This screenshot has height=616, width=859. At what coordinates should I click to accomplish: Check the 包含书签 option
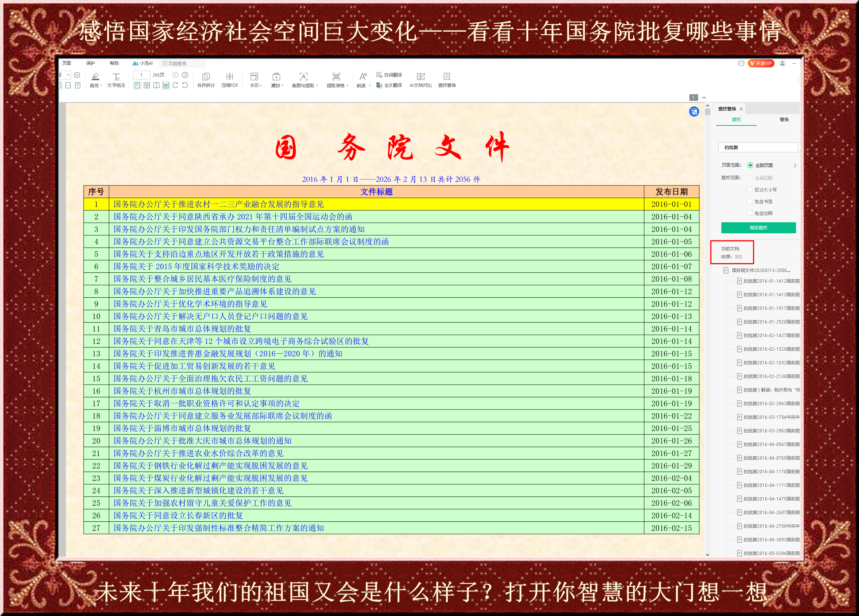(x=750, y=201)
